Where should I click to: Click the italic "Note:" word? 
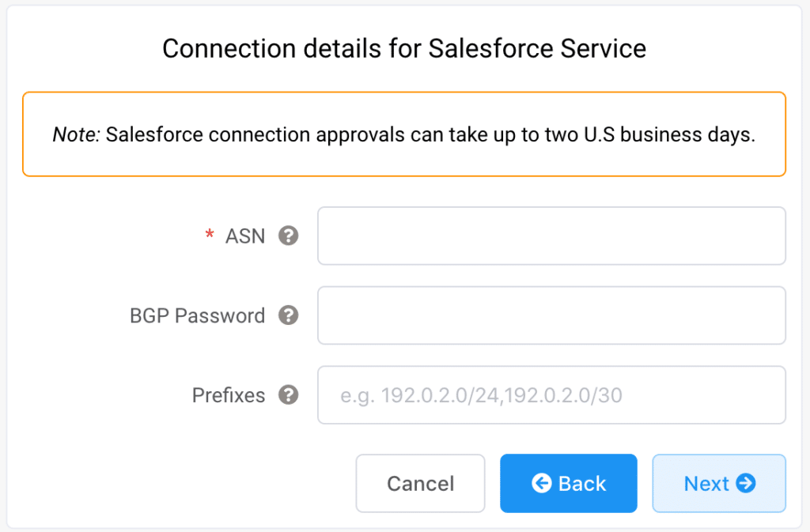76,134
